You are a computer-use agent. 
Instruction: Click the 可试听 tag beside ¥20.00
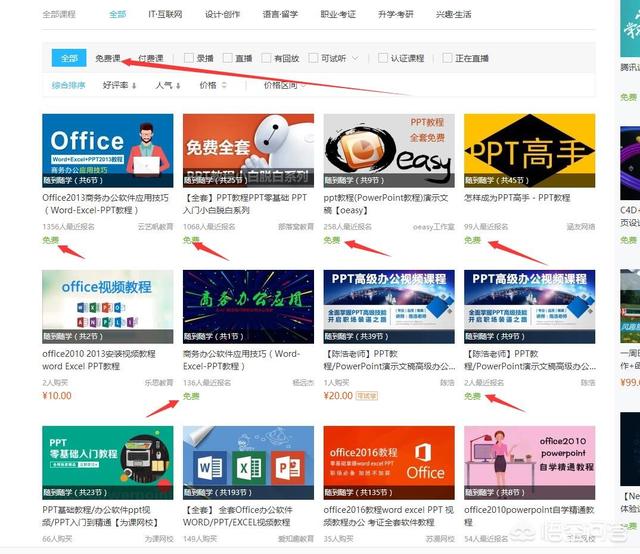click(367, 396)
